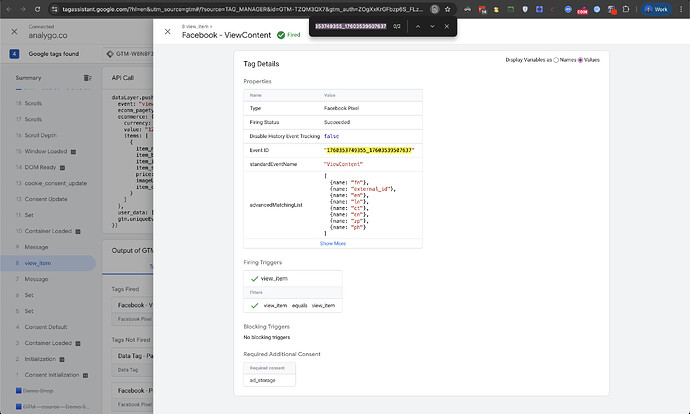Click the Tag Assistant address bar URL
This screenshot has height=414, width=690.
click(242, 9)
